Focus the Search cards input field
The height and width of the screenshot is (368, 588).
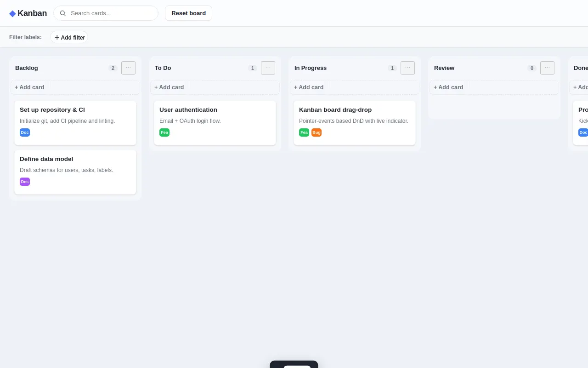point(106,13)
